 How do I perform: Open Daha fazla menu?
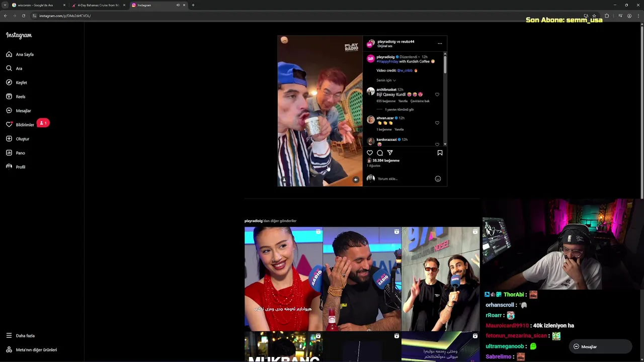pos(21,335)
